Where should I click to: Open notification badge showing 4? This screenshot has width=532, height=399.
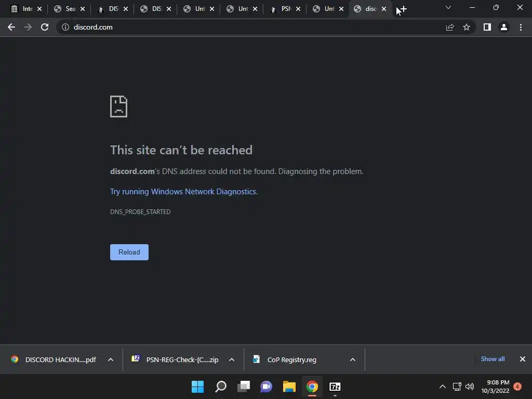tap(517, 387)
